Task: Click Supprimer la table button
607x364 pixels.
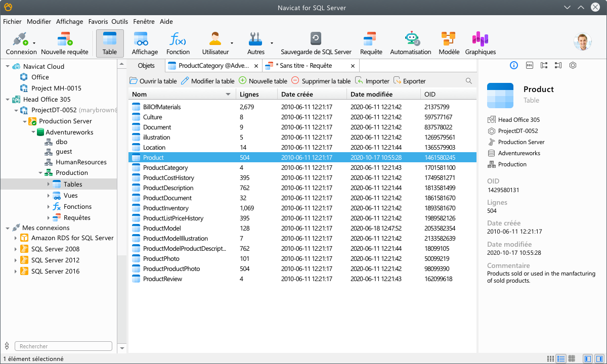Action: tap(321, 81)
